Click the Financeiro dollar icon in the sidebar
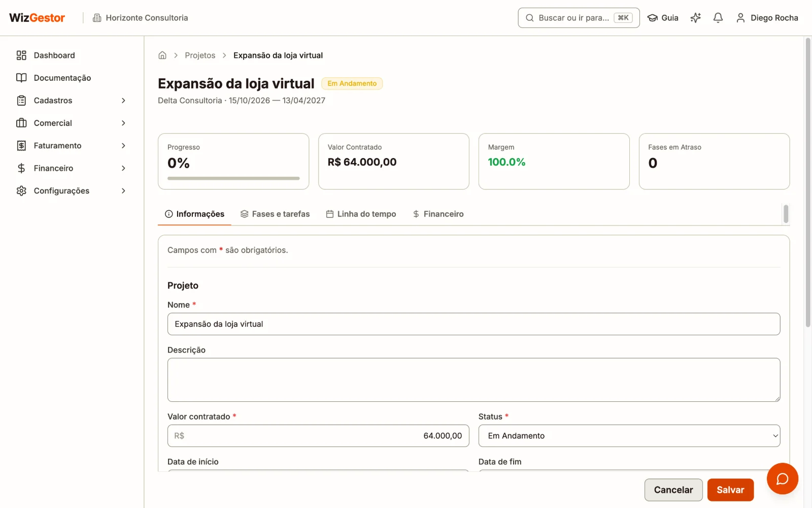812x508 pixels. click(21, 168)
